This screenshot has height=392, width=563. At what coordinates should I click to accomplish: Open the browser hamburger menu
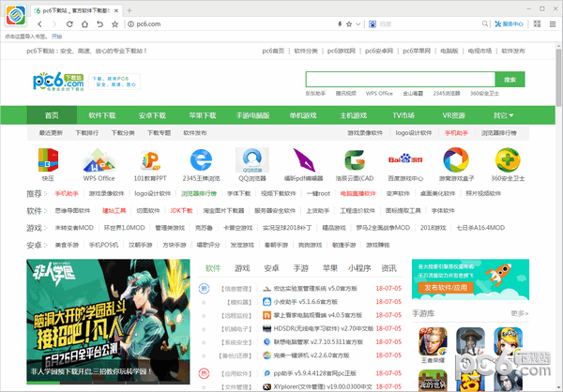pyautogui.click(x=553, y=24)
